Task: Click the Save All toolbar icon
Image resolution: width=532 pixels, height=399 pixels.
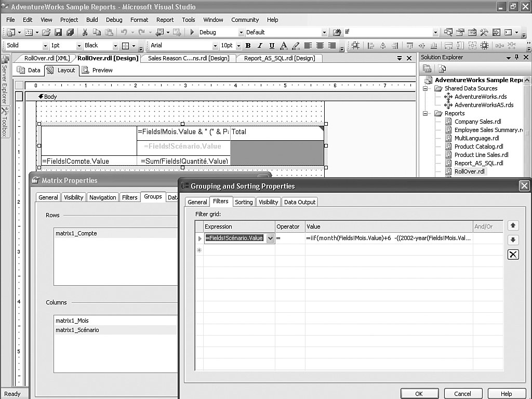Action: (x=70, y=32)
